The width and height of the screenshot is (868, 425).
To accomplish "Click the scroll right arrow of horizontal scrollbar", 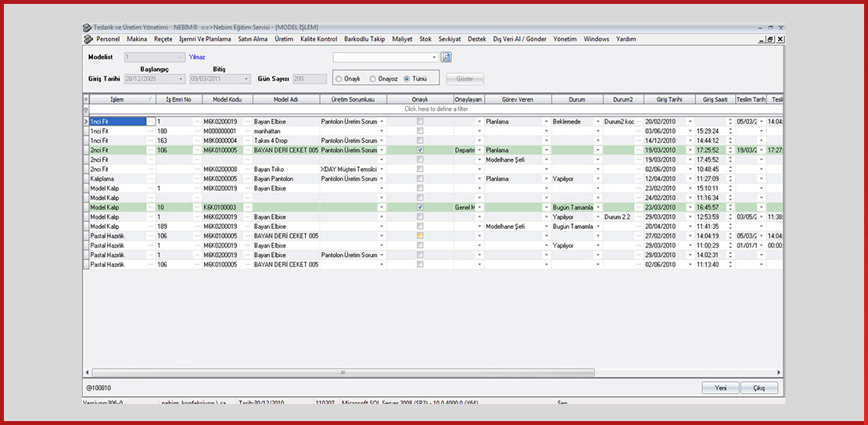I will pos(779,373).
